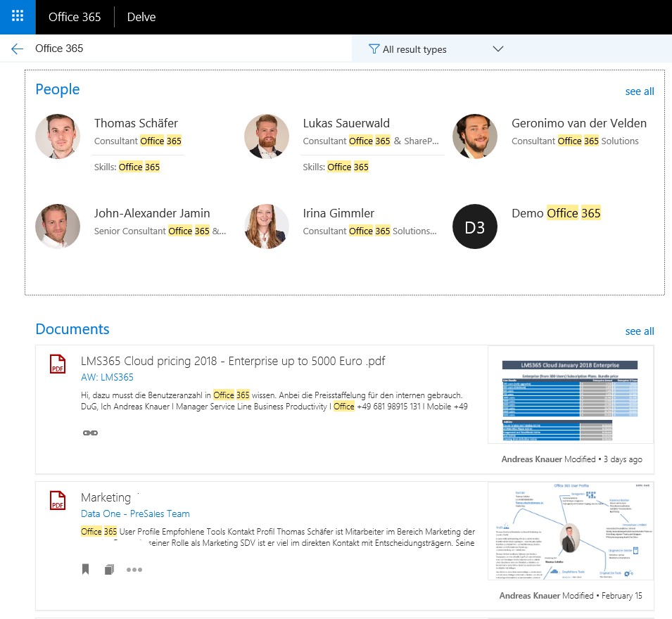Click see all next to Documents
This screenshot has height=619, width=672.
tap(639, 331)
